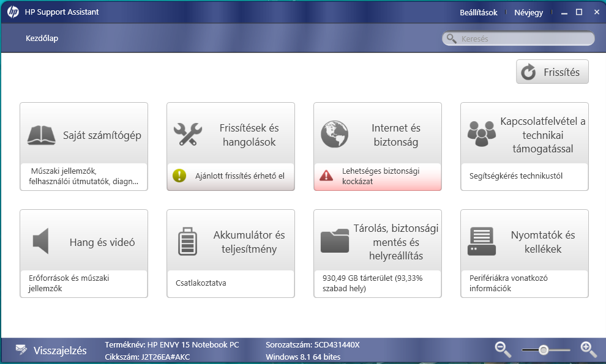Click the zoom in magnifier icon
606x364 pixels.
click(589, 350)
